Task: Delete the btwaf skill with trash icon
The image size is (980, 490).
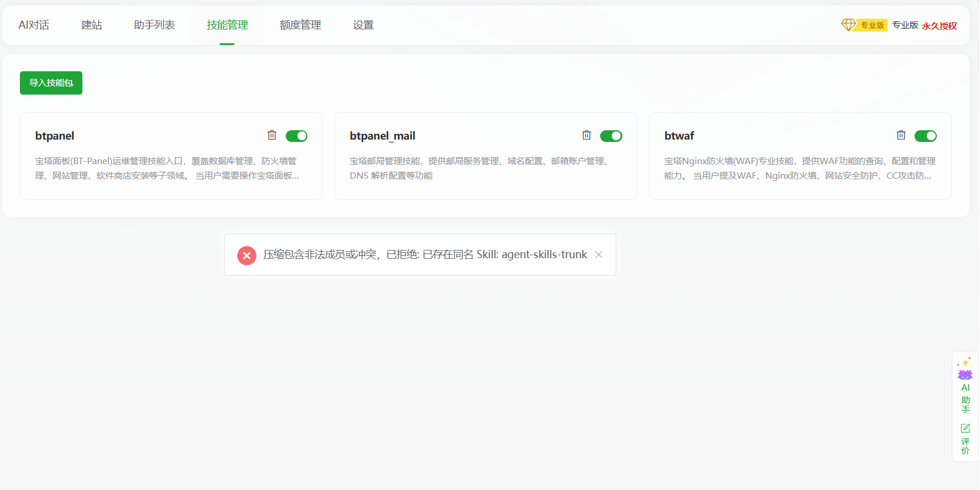Action: click(901, 135)
